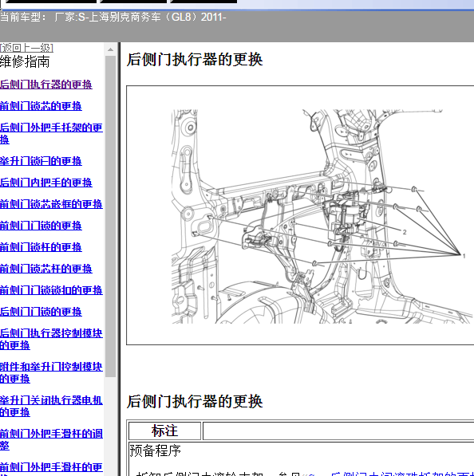
Task: Open 前侧门门锁锁扣的更换 link
Action: coord(51,290)
